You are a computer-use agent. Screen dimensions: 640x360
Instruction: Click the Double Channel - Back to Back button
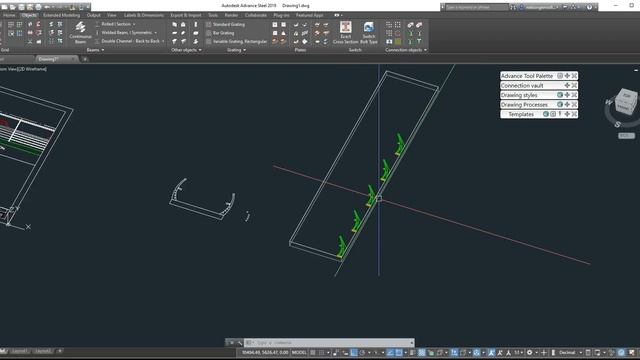pos(127,42)
